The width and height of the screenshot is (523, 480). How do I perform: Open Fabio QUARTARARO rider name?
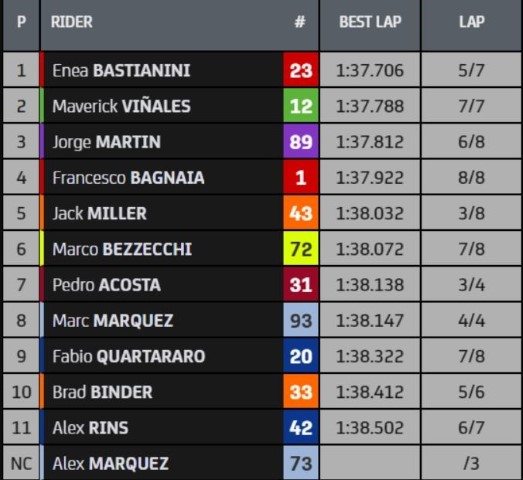(129, 356)
